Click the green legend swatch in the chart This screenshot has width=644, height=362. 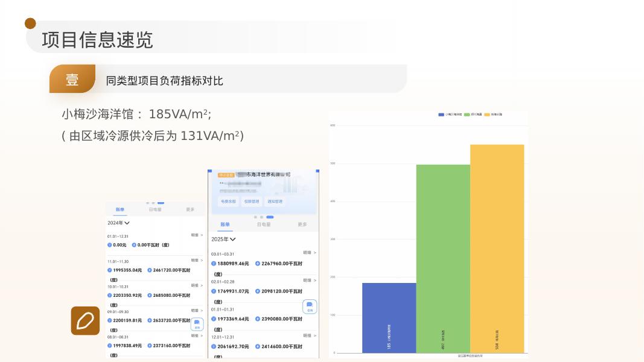tap(467, 115)
